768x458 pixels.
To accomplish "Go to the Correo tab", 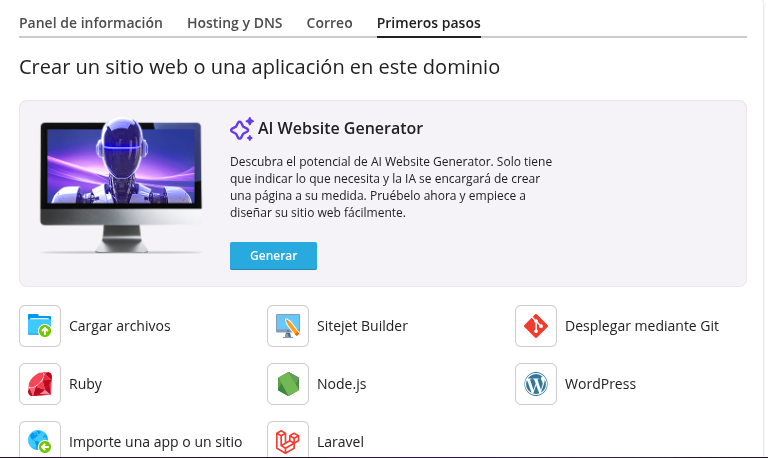I will [329, 23].
